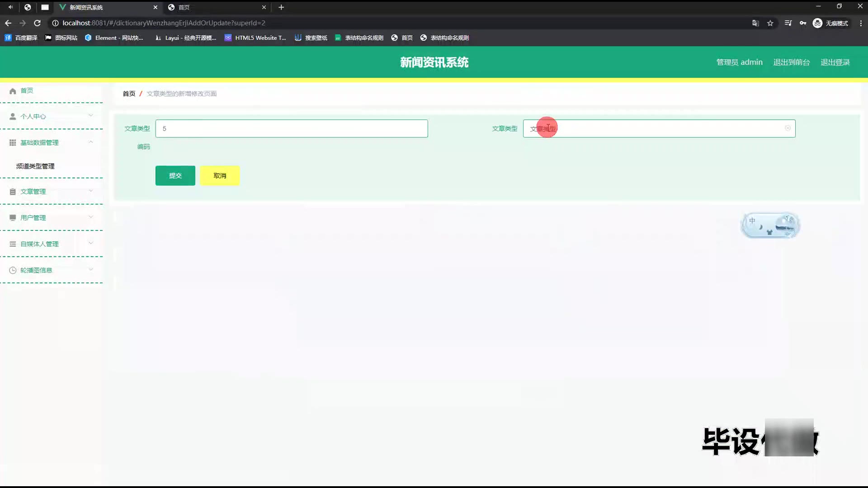868x488 pixels.
Task: Reload the page with browser refresh
Action: pos(38,23)
